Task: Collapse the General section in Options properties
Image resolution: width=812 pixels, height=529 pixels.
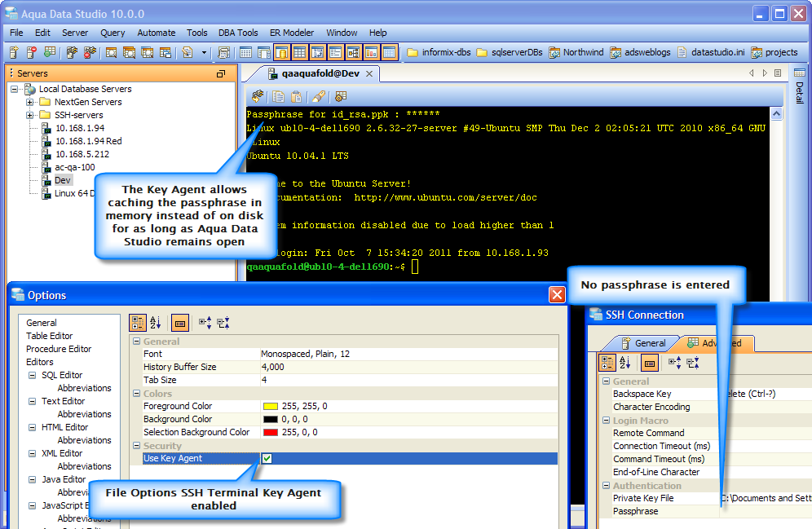Action: 137,341
